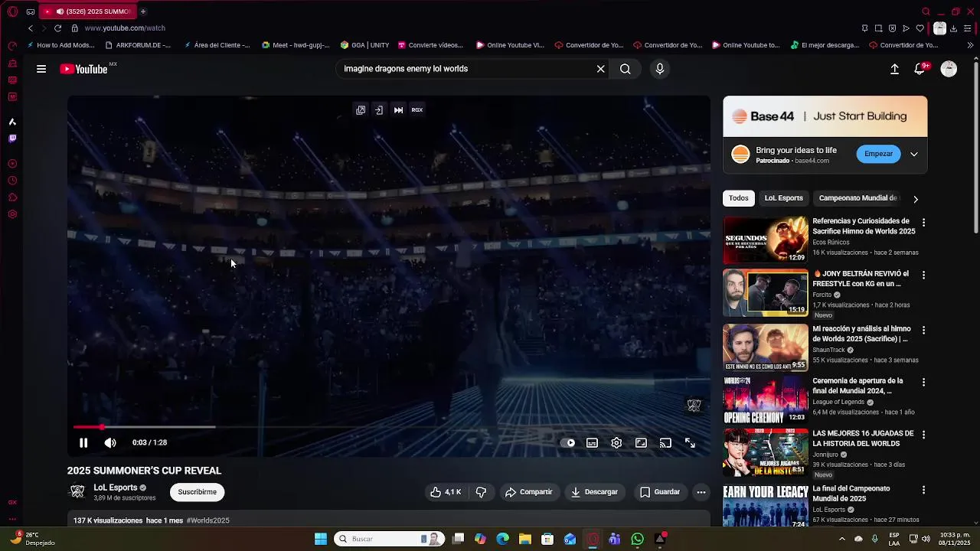Toggle subtitles on the video
This screenshot has height=551, width=980.
pos(592,442)
